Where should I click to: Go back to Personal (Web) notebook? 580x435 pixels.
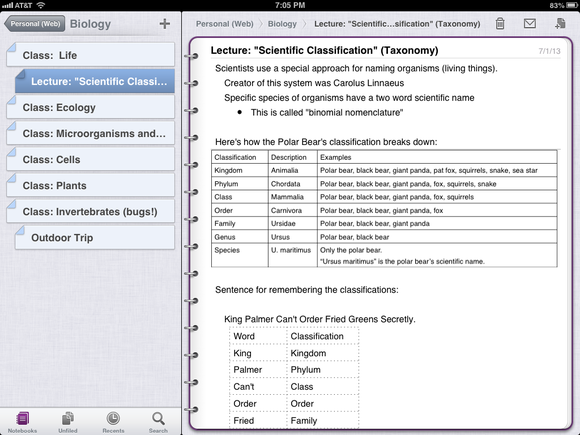pyautogui.click(x=35, y=24)
